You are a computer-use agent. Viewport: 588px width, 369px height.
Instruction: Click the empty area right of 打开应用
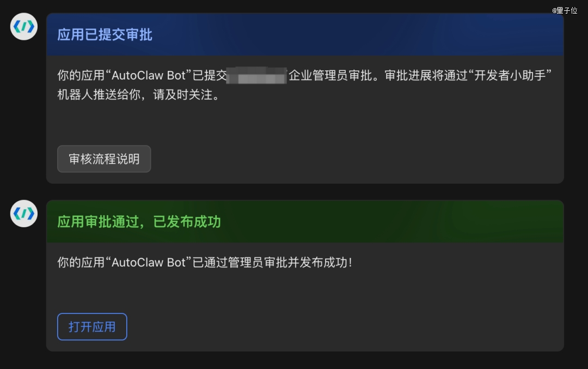[345, 326]
